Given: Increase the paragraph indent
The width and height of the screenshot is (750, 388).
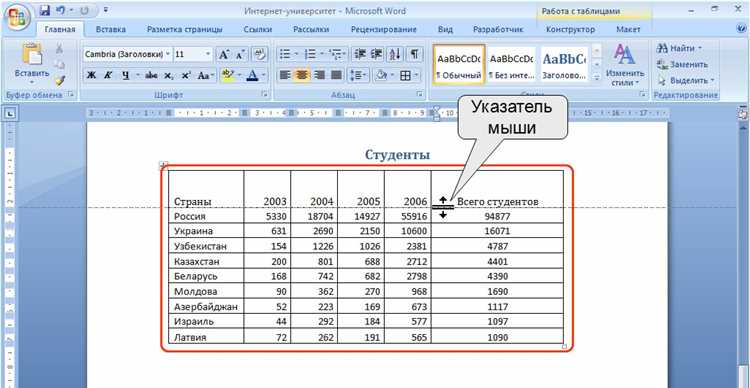Looking at the screenshot, I should click(377, 55).
